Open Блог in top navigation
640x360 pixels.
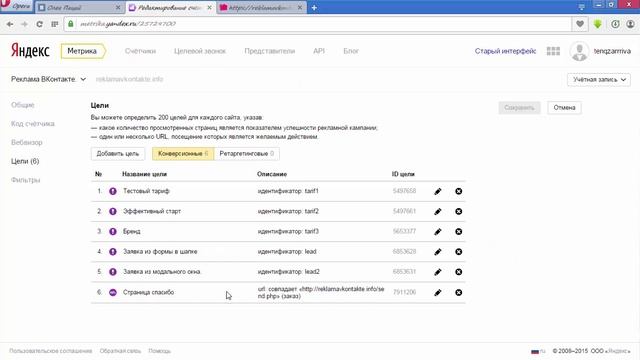point(351,51)
